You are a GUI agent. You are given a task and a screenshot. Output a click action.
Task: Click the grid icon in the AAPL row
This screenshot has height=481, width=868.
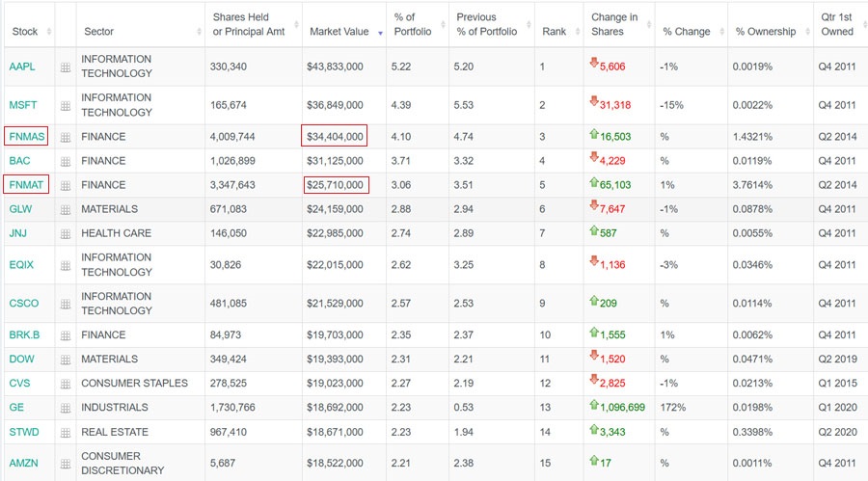(x=66, y=67)
